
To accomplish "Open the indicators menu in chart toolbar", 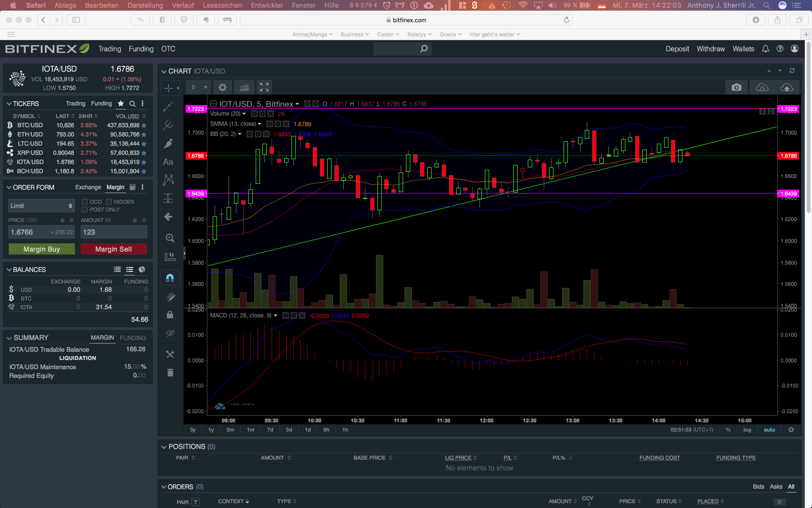I will pyautogui.click(x=245, y=88).
